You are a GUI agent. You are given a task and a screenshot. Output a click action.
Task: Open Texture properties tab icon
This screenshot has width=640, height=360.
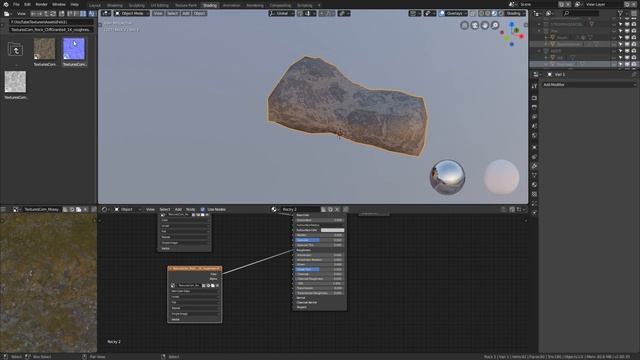534,194
